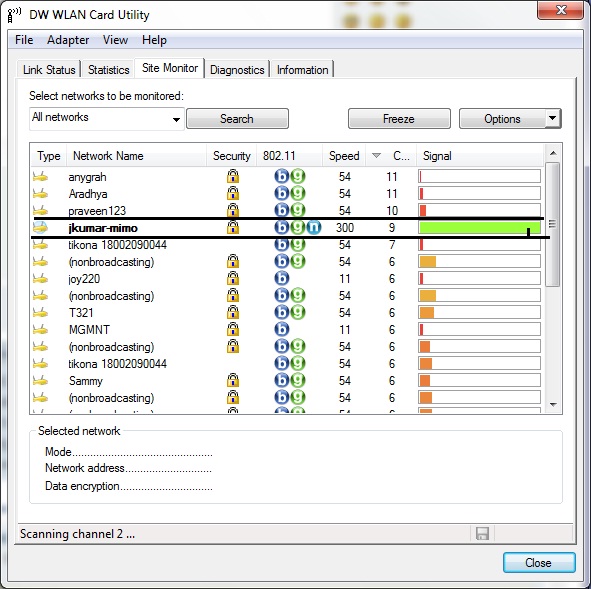This screenshot has width=591, height=589.
Task: Click the network list scrollbar thumb
Action: [x=553, y=224]
